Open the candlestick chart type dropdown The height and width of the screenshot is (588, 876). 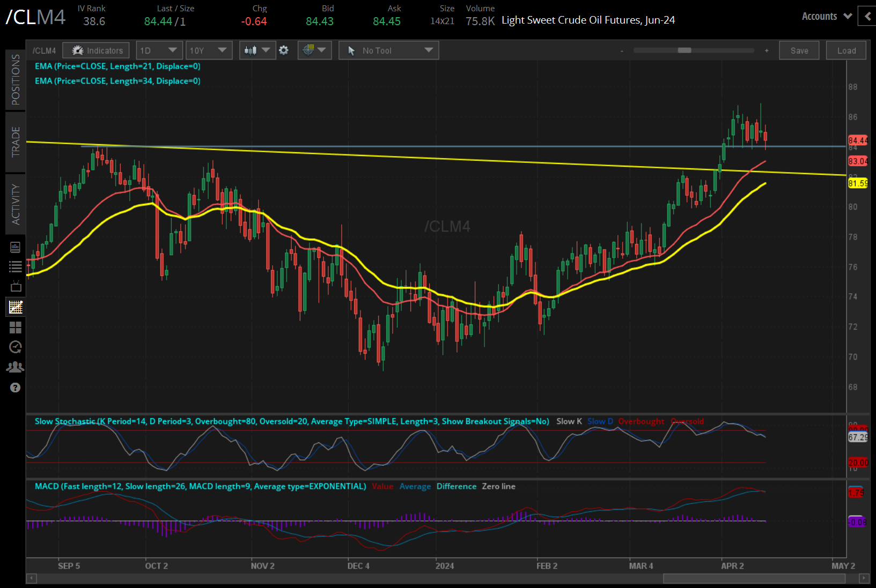click(257, 50)
